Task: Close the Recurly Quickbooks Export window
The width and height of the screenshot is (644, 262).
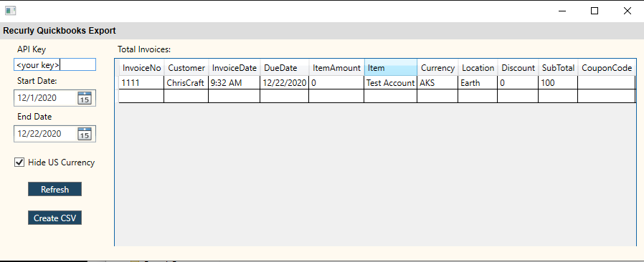Action: pyautogui.click(x=628, y=11)
